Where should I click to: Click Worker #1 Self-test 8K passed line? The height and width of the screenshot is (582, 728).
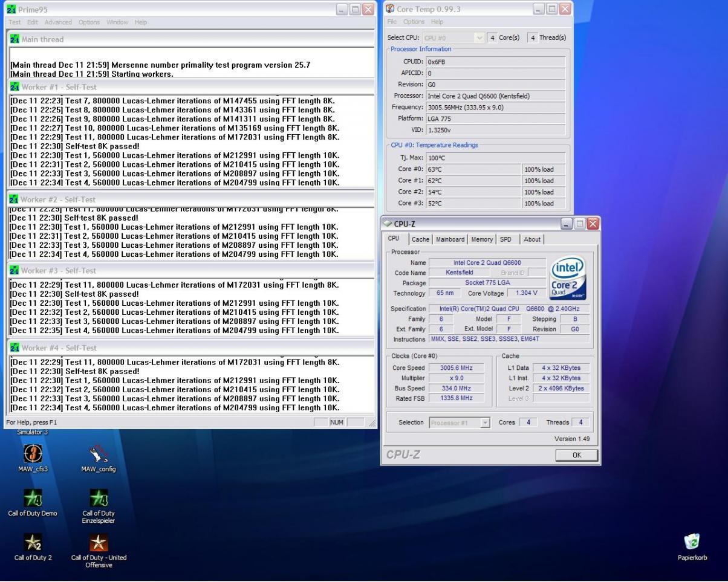pos(76,146)
